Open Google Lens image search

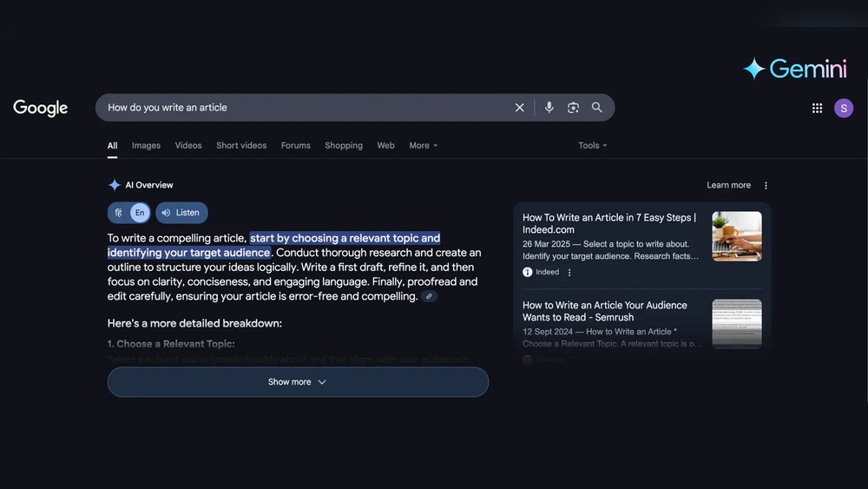(x=573, y=108)
